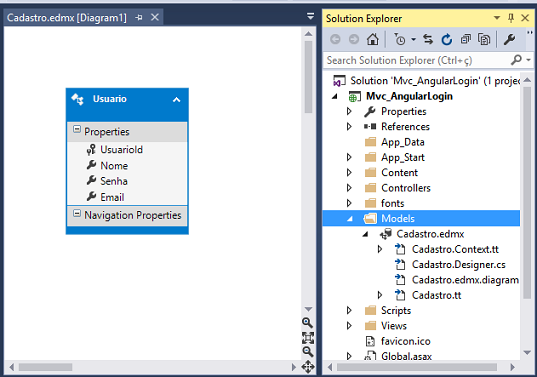Expand the Cadastro.Context.tt node
537x377 pixels.
click(x=380, y=249)
